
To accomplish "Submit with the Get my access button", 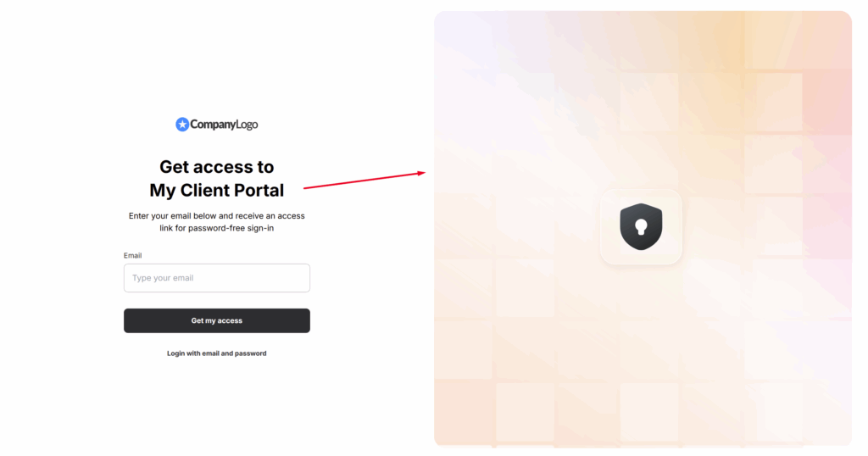I will 217,320.
